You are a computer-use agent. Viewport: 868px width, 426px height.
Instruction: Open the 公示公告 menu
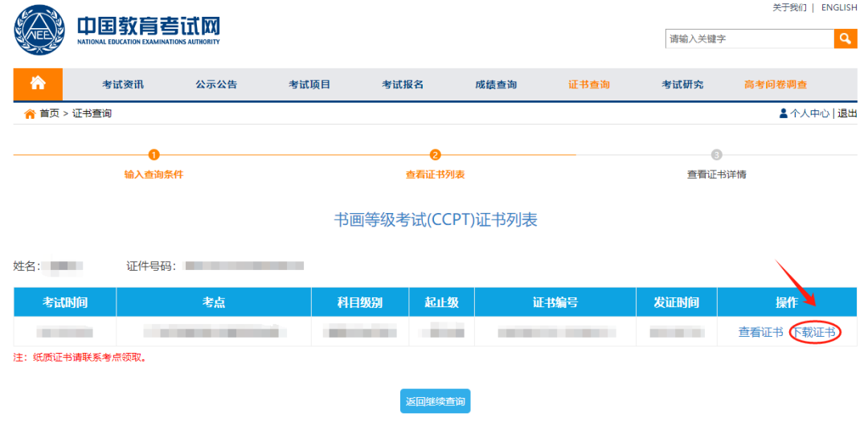tap(216, 84)
